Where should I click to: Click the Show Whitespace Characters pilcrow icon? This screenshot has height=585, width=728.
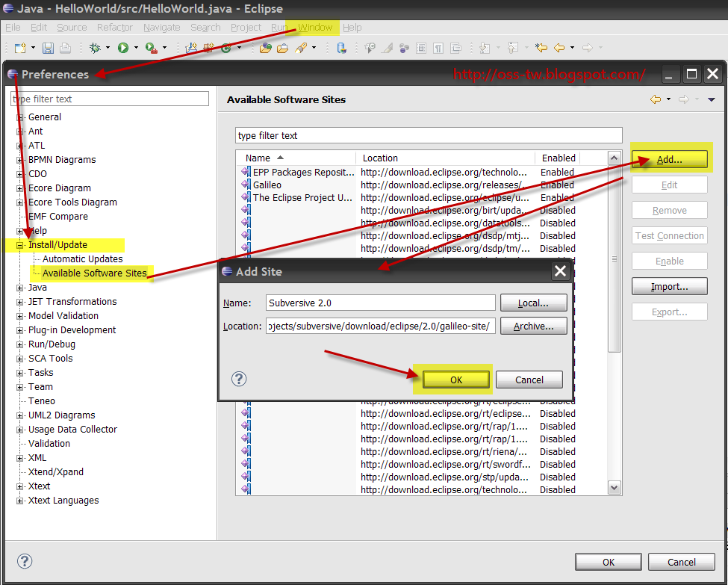click(438, 48)
